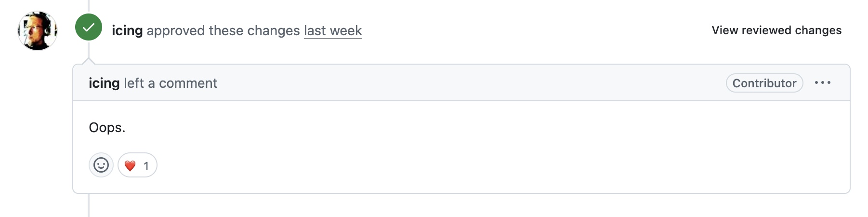This screenshot has width=868, height=217.
Task: Open the comment's three-dot options menu
Action: tap(823, 83)
